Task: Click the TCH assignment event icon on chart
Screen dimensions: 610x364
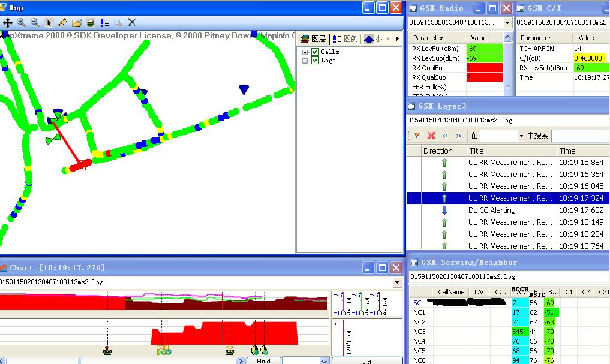Action: 164,350
